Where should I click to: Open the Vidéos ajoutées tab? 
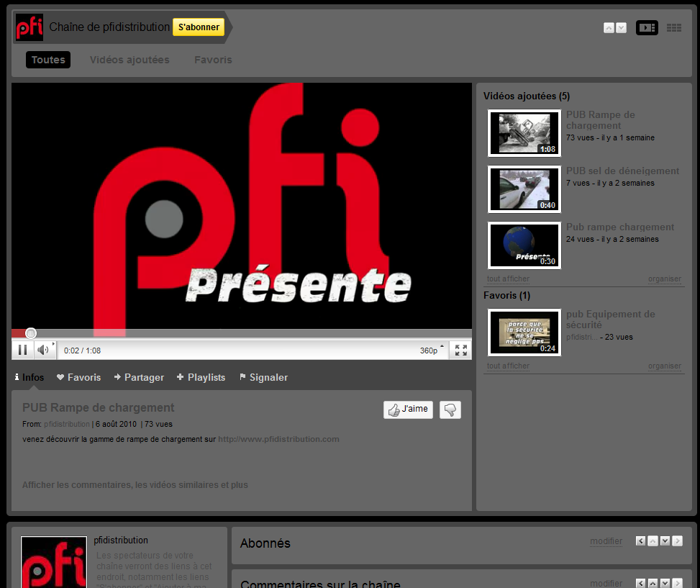coord(129,60)
